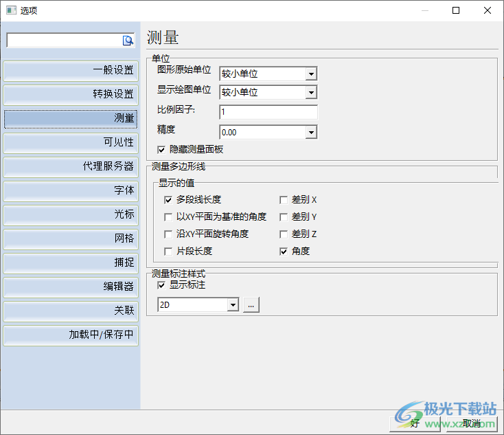Select the 测量 category

71,119
